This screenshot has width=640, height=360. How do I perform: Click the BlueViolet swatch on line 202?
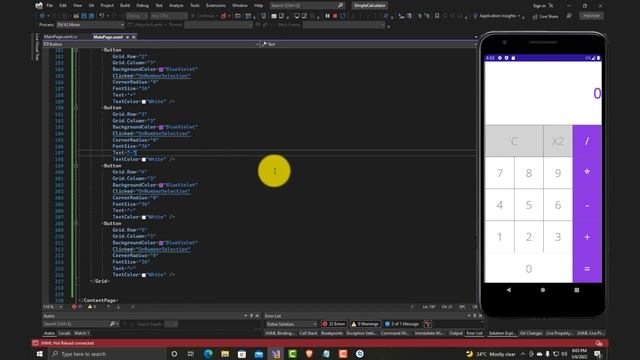(161, 185)
